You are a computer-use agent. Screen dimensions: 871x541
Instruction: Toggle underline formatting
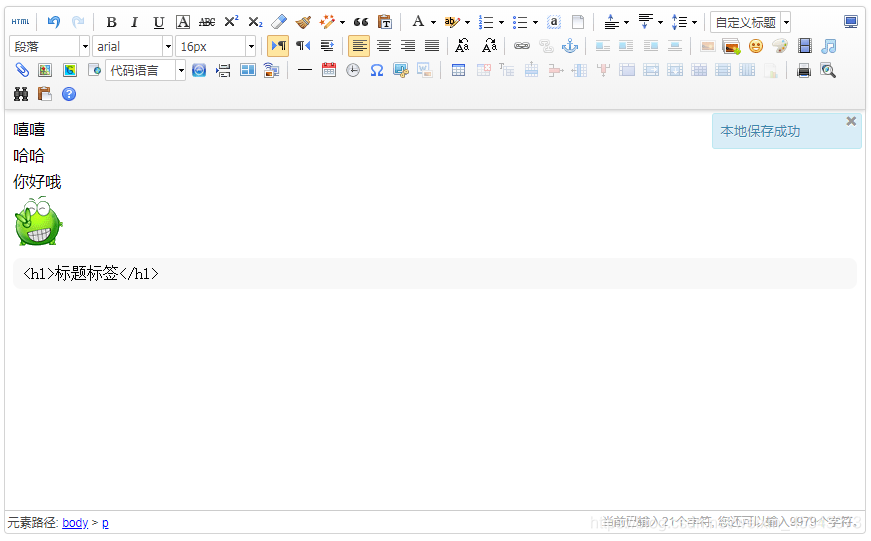click(158, 22)
